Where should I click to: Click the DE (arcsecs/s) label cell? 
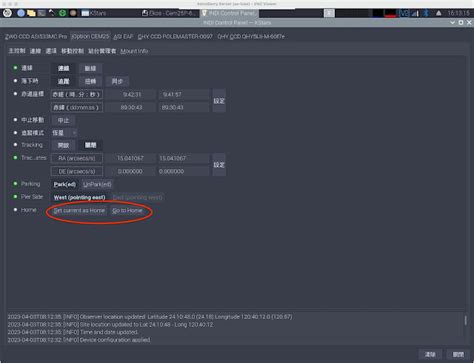tap(77, 171)
